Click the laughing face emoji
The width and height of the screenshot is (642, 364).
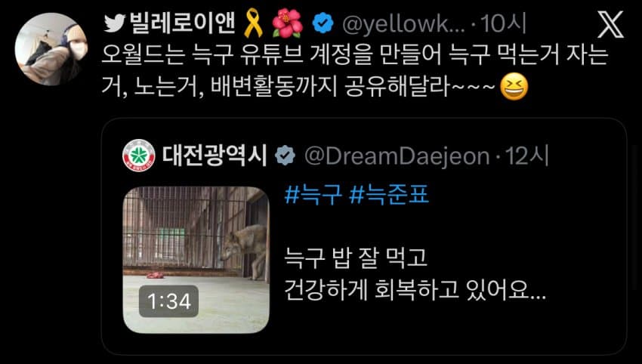point(514,87)
